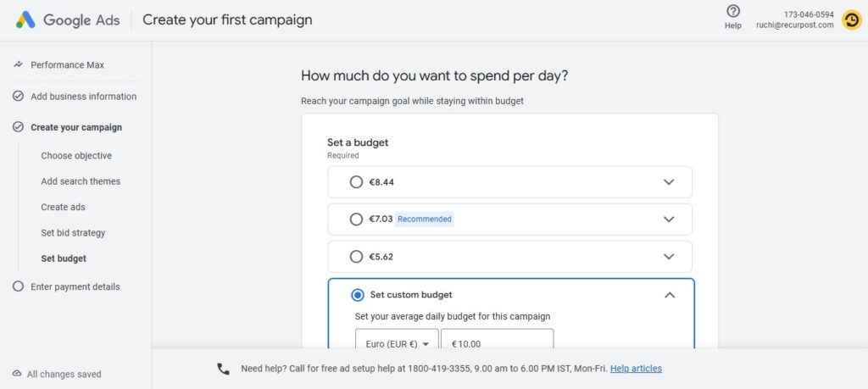Click the ruchi@recurpost.com account email

coord(795,25)
